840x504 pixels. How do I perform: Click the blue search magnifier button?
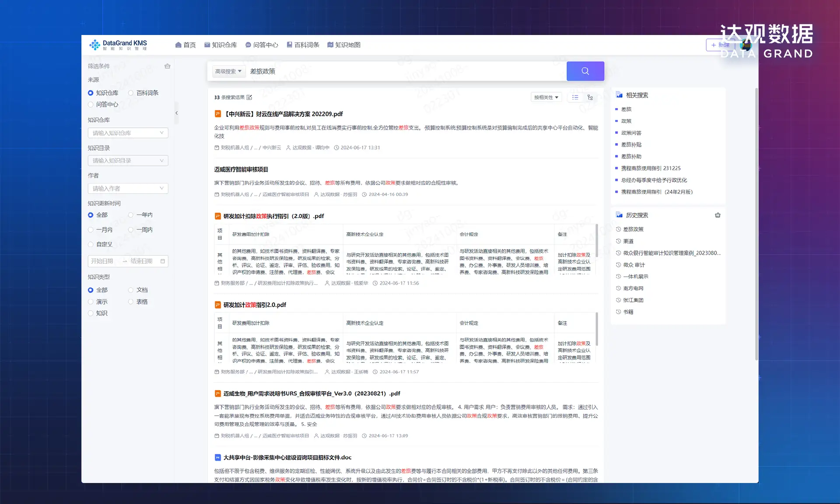click(585, 71)
